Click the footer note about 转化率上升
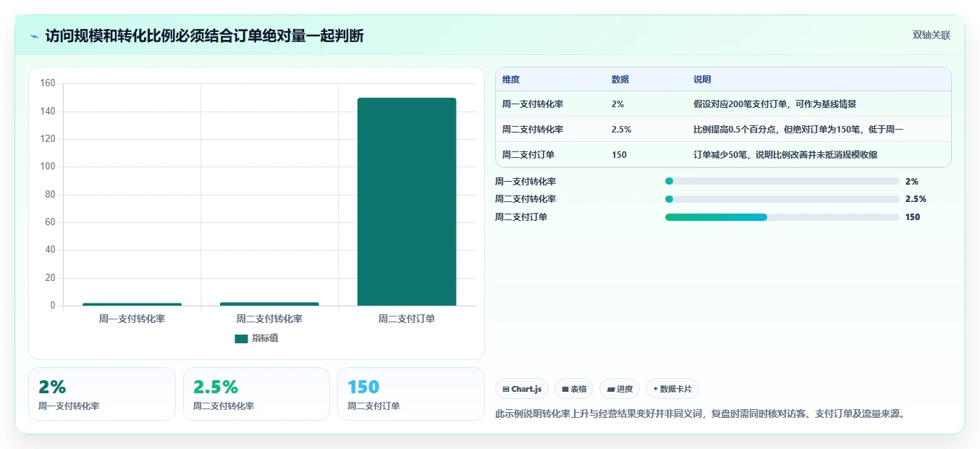Screen dimensions: 980x449 pyautogui.click(x=700, y=414)
